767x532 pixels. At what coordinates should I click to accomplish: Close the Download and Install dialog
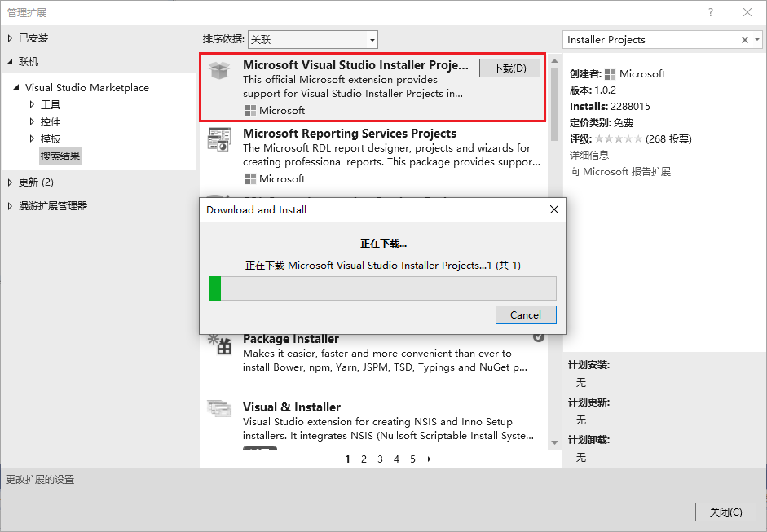tap(553, 209)
